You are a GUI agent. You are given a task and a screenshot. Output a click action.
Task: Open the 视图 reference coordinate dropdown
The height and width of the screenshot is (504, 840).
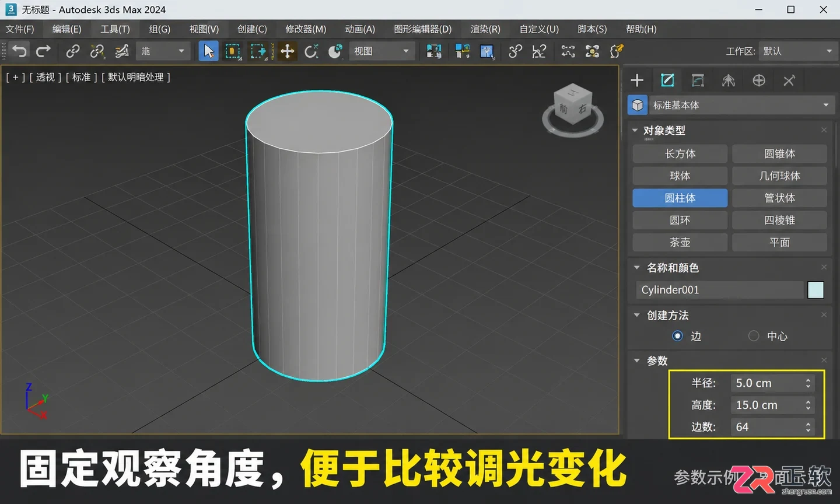381,51
